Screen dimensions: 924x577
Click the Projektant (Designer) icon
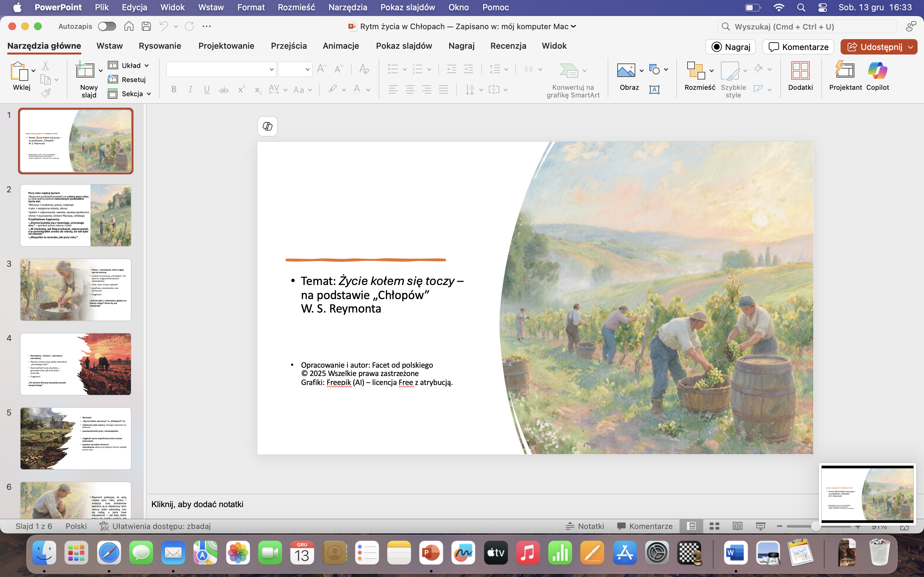click(x=845, y=71)
